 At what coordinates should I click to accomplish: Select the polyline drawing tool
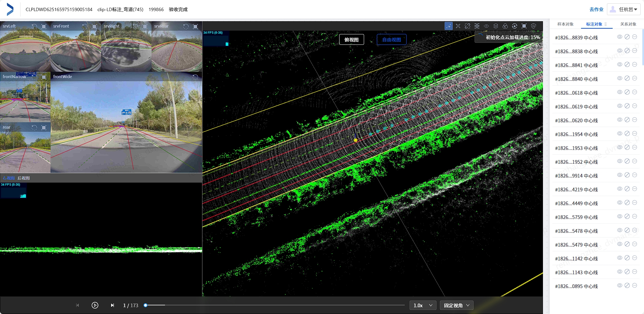point(449,26)
